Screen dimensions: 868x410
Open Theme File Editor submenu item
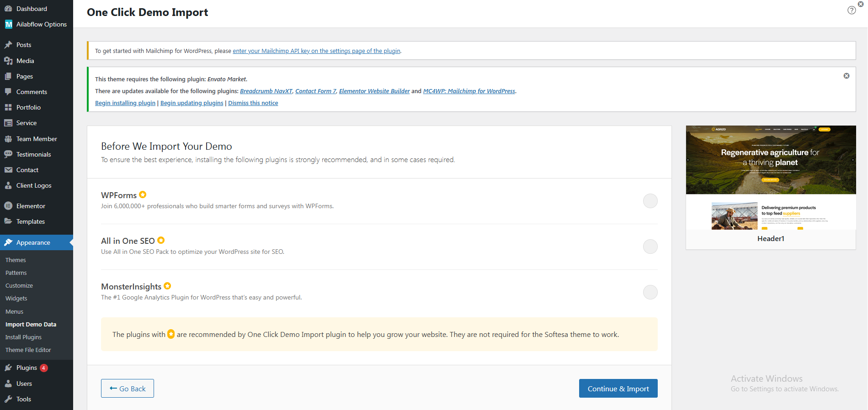pyautogui.click(x=28, y=350)
